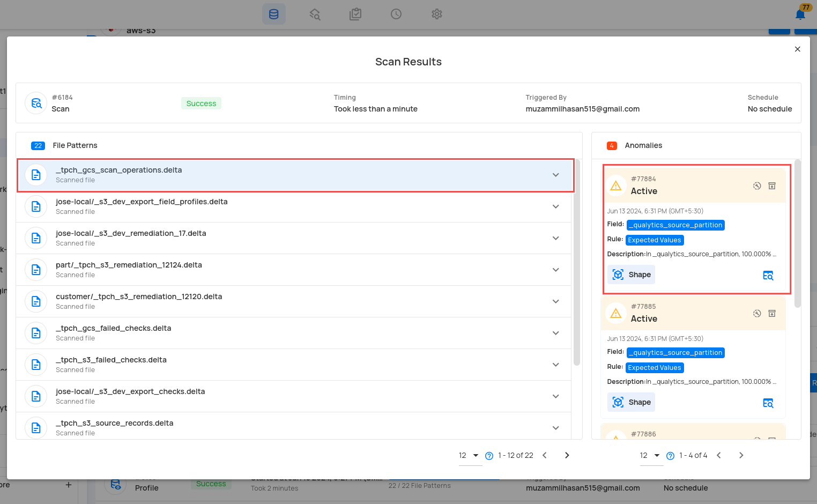Click the Shape tag on anomaly #77884
Image resolution: width=817 pixels, height=504 pixels.
pyautogui.click(x=632, y=275)
